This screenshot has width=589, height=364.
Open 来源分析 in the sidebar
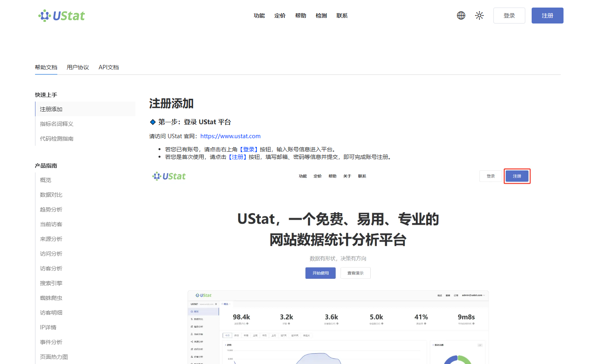[85, 239]
